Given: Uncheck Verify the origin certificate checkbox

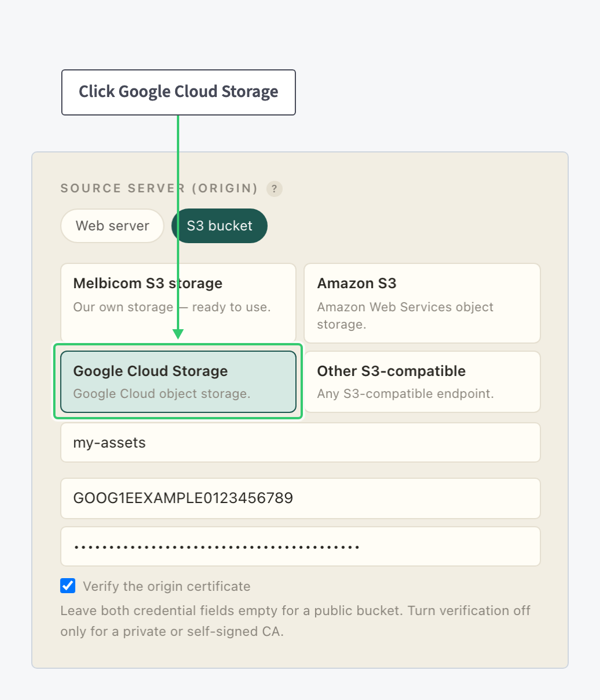Looking at the screenshot, I should [x=68, y=586].
